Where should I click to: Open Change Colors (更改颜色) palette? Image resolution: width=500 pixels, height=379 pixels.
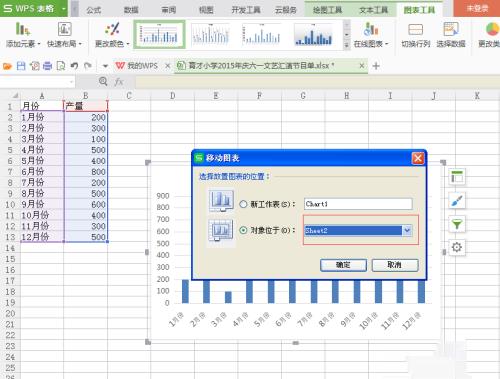tap(112, 35)
